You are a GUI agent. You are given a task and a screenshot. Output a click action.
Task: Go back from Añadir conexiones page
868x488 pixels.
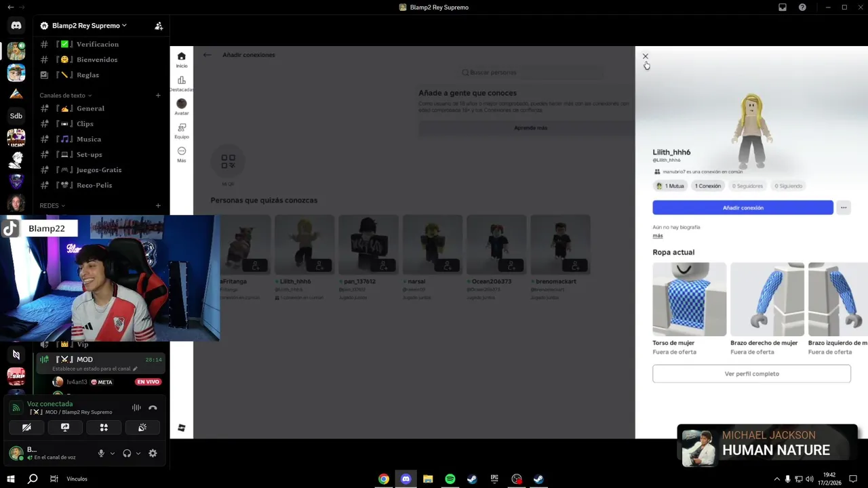point(207,55)
